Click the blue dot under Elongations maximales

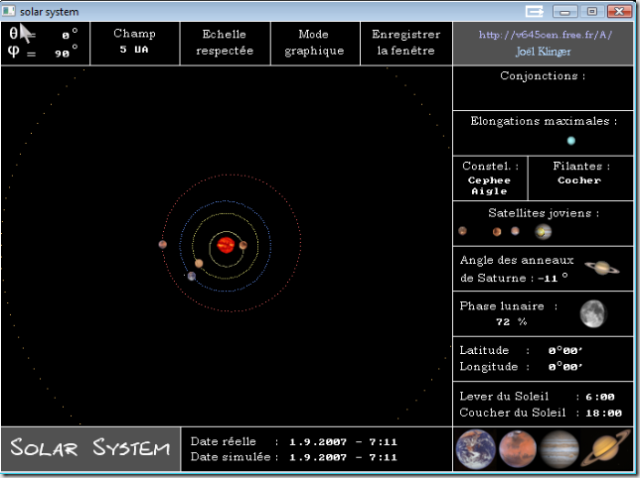pyautogui.click(x=571, y=141)
